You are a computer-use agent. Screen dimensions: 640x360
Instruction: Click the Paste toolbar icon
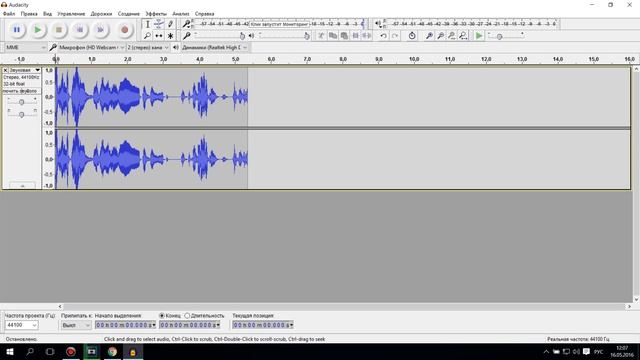tap(344, 36)
